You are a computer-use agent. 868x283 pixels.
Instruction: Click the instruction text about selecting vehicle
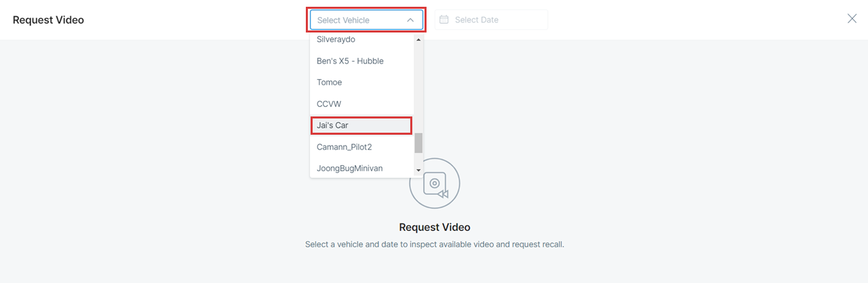coord(435,244)
